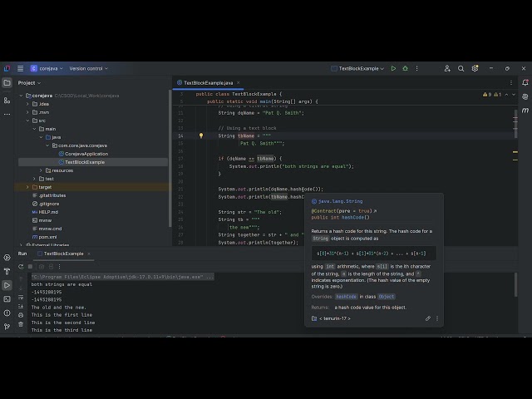Edit source via pencil icon in popup
Image resolution: width=532 pixels, height=399 pixels.
428,318
